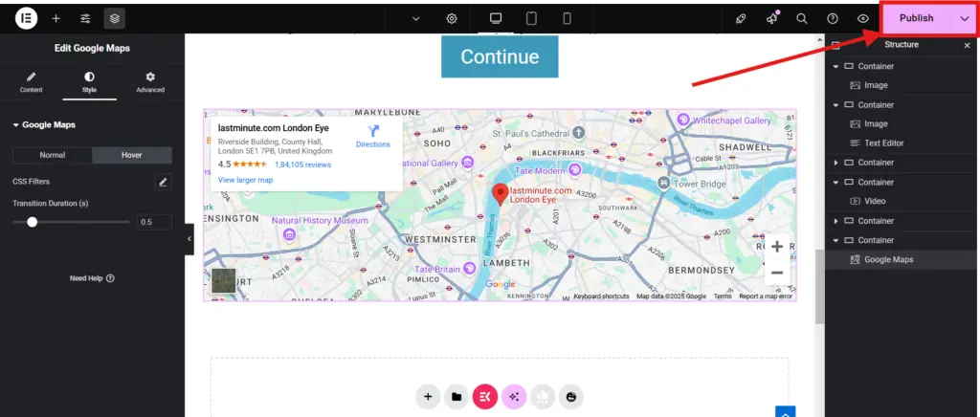Select the Google Maps item in Structure
Image resolution: width=980 pixels, height=417 pixels.
click(888, 260)
